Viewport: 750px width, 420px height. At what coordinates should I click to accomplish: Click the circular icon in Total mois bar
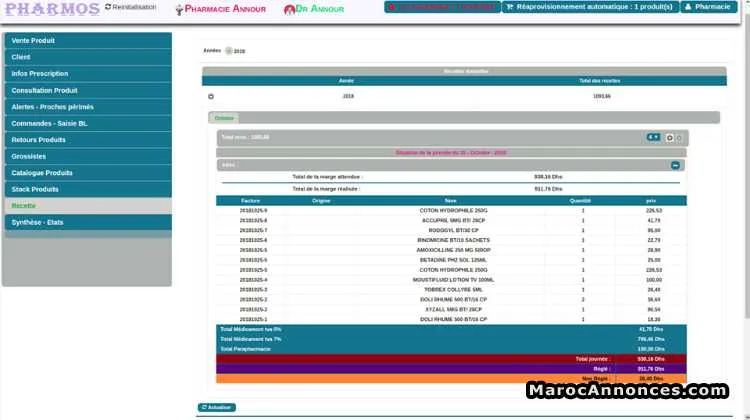click(x=670, y=138)
